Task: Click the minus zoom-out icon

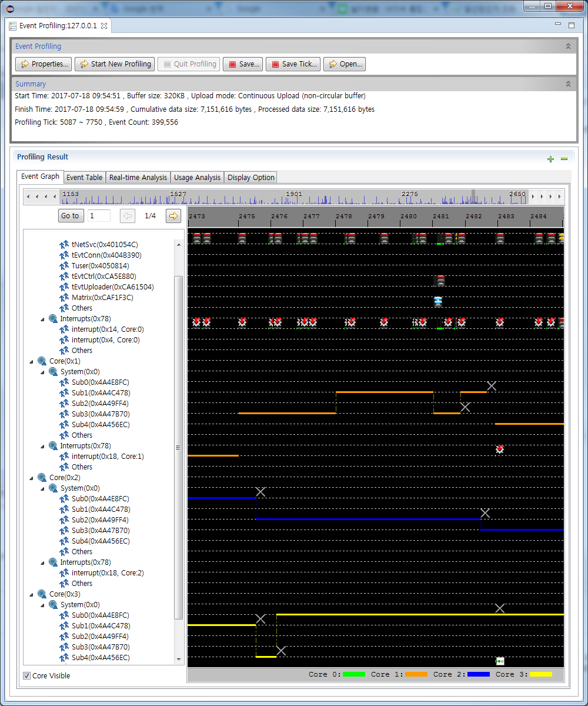Action: pos(564,159)
